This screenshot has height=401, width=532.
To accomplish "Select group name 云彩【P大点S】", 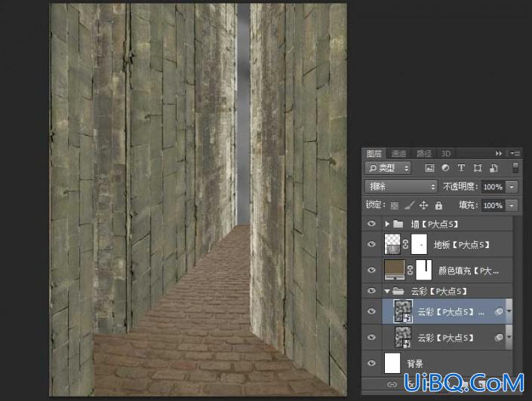I will [439, 291].
